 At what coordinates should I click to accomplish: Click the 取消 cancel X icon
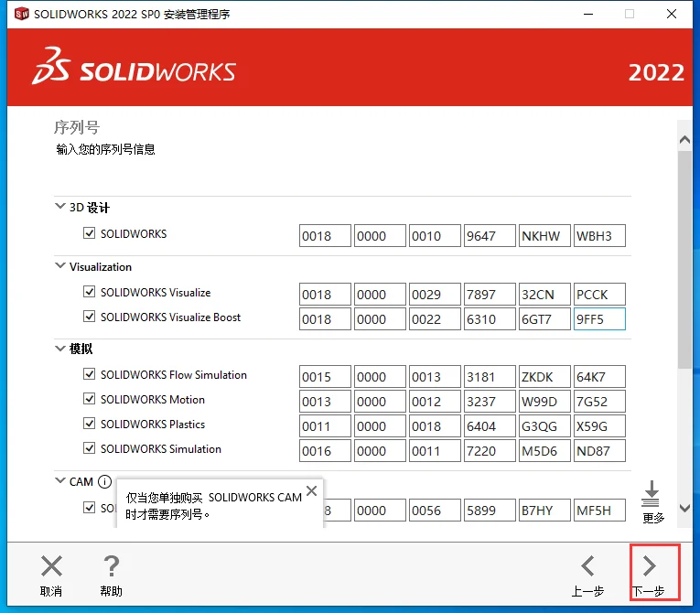point(51,566)
